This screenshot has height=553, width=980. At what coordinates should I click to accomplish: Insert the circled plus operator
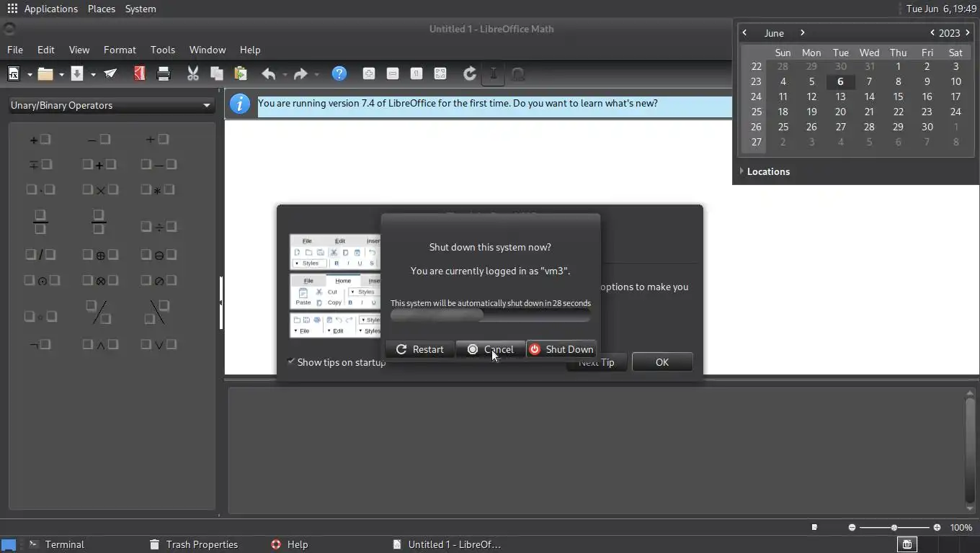click(99, 254)
